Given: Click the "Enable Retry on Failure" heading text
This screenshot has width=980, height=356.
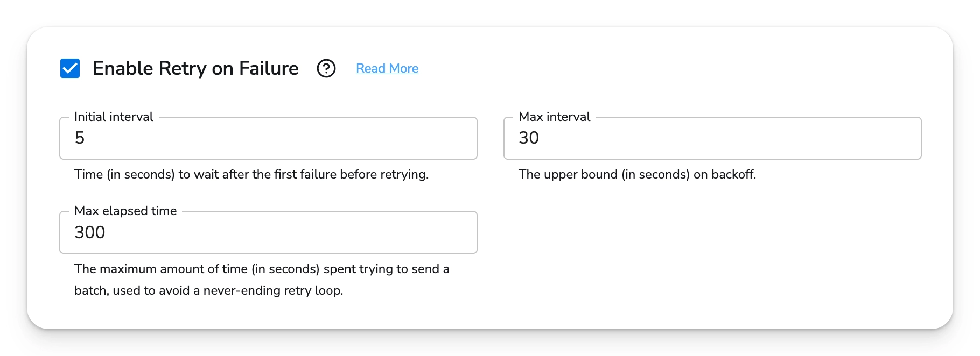Looking at the screenshot, I should [x=195, y=68].
